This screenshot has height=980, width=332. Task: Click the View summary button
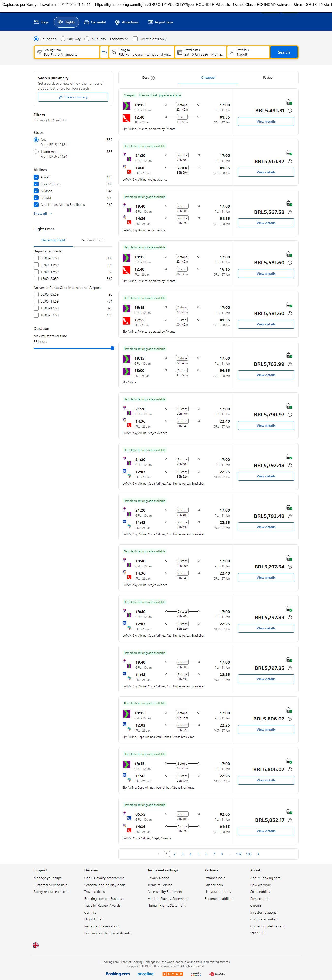73,97
